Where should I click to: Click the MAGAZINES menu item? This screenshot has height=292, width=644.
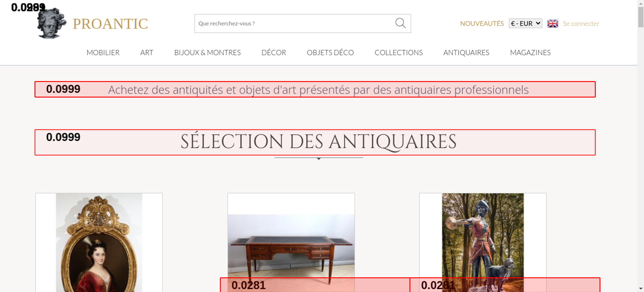point(530,52)
